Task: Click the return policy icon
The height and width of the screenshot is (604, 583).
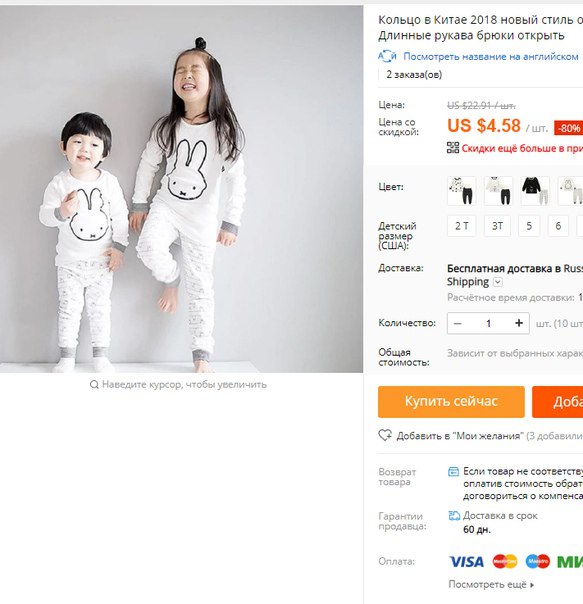Action: pos(454,471)
